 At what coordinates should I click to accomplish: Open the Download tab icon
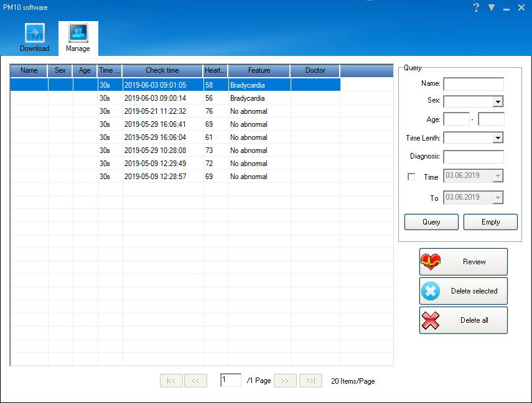coord(34,34)
